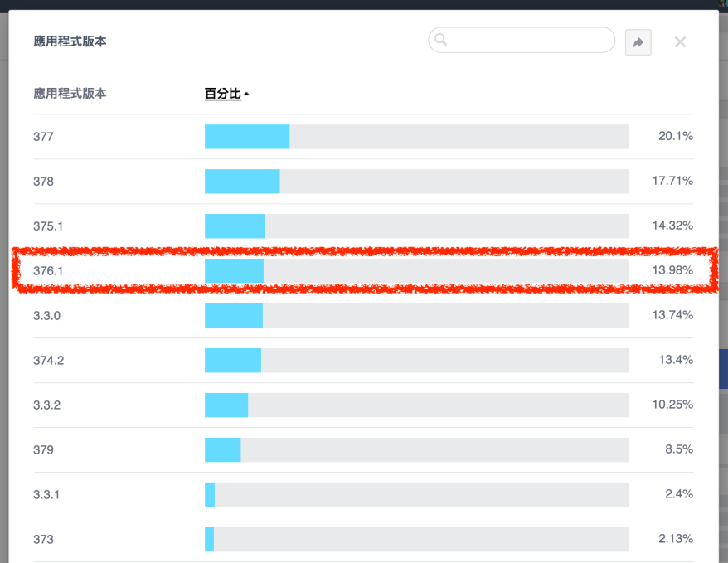Click the 17.71% percentage value
The width and height of the screenshot is (728, 563).
coord(672,181)
